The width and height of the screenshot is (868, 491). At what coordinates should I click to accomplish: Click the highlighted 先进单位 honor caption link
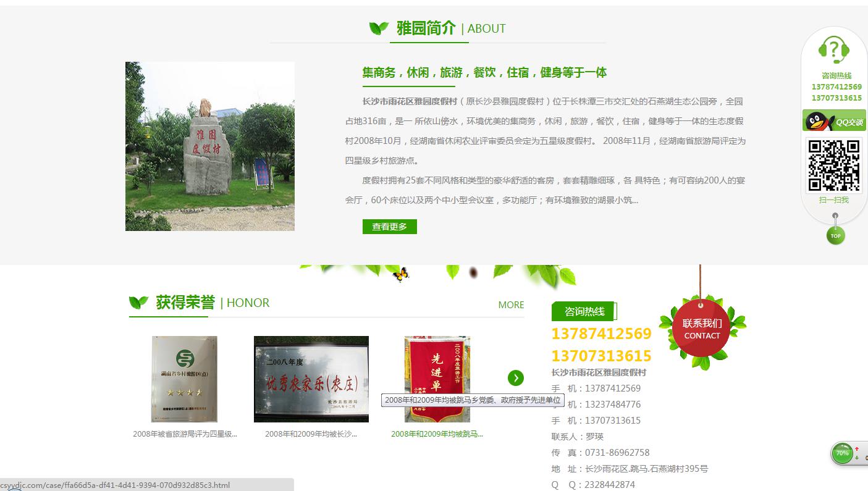[x=437, y=434]
